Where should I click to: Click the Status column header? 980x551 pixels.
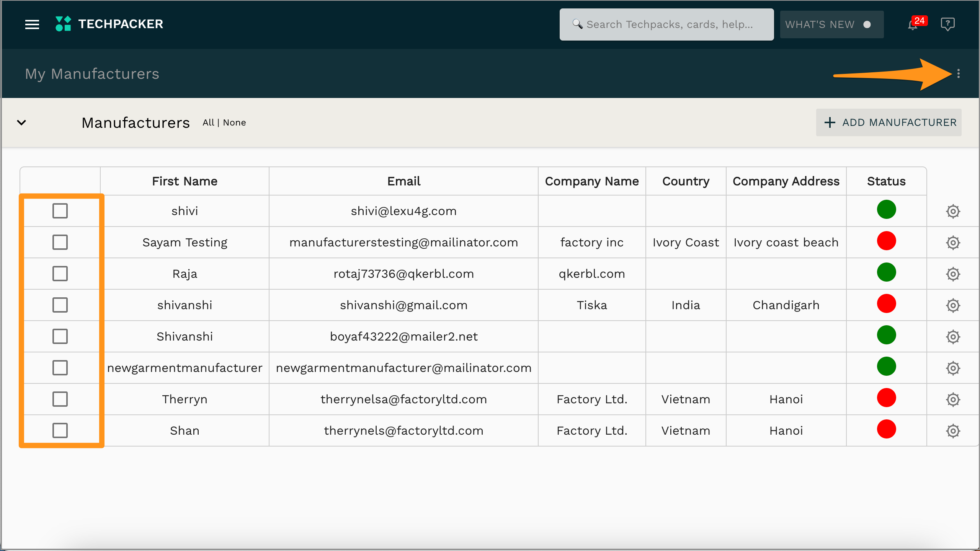(x=886, y=181)
